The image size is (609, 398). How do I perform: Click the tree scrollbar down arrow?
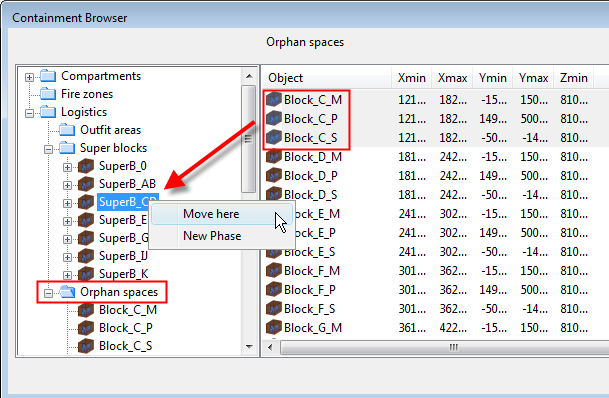point(249,347)
